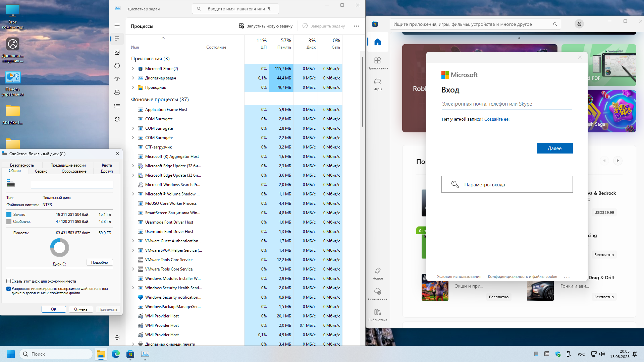Click Microsoft Store taskbar icon
Screen dimensions: 644x362
130,354
